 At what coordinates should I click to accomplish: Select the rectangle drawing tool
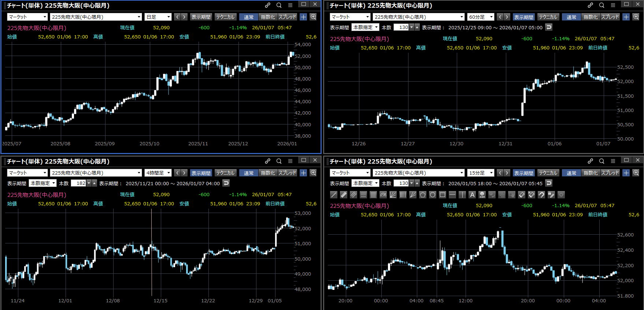coord(443,195)
